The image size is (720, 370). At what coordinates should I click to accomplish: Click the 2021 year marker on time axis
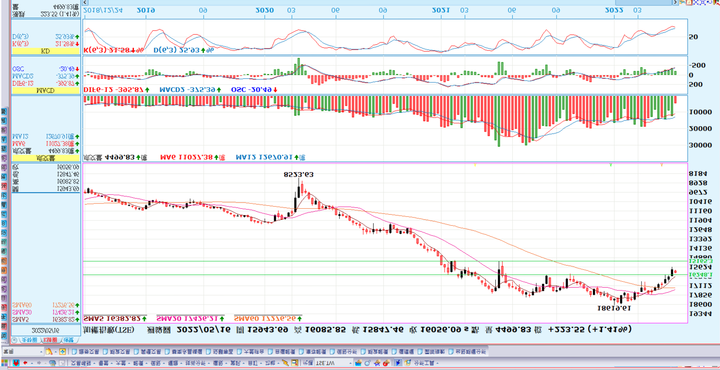[x=441, y=10]
